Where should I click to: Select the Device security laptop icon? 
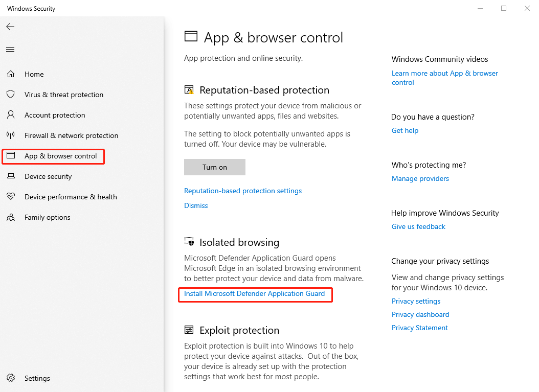click(x=11, y=176)
